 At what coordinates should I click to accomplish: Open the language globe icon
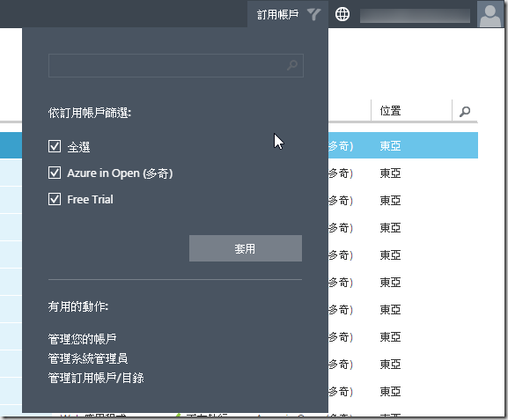point(342,14)
